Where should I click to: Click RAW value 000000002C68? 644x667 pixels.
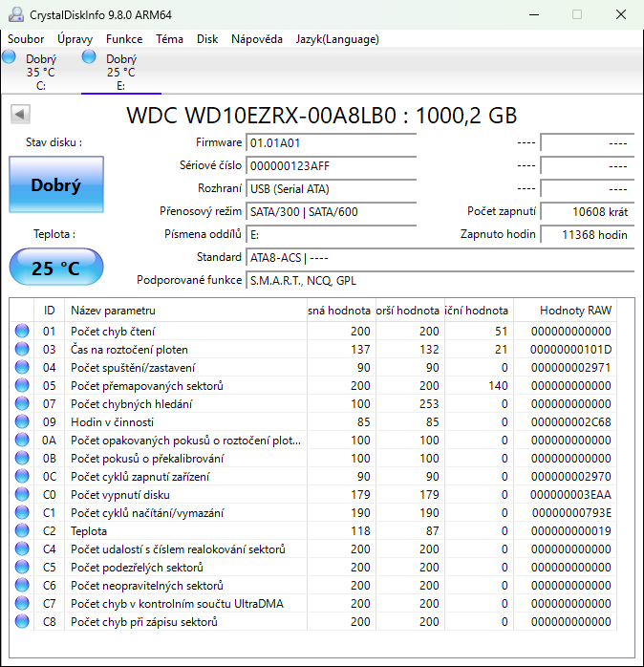570,422
